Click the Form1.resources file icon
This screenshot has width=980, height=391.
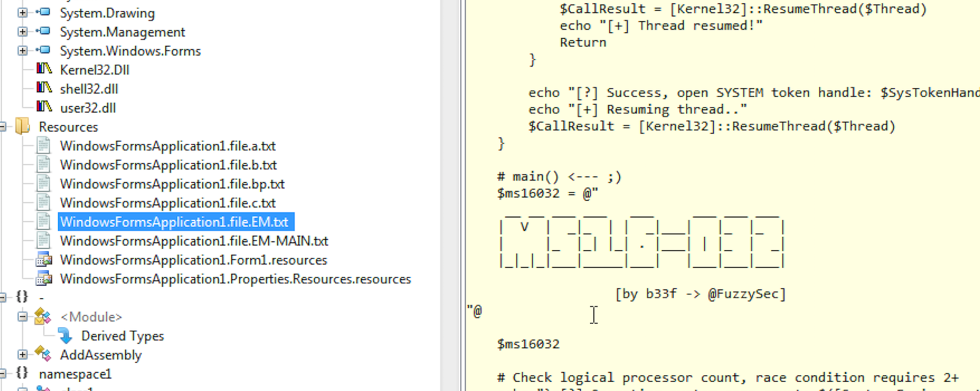(x=43, y=260)
